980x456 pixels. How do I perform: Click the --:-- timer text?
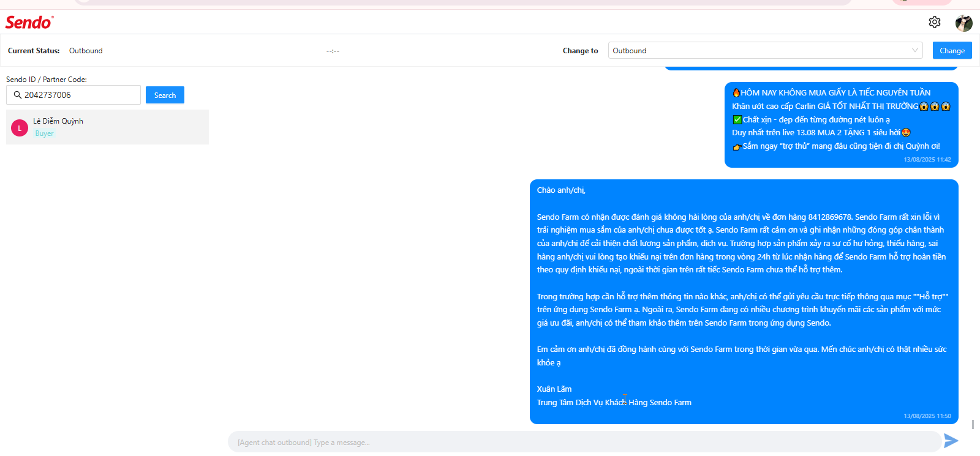coord(333,51)
